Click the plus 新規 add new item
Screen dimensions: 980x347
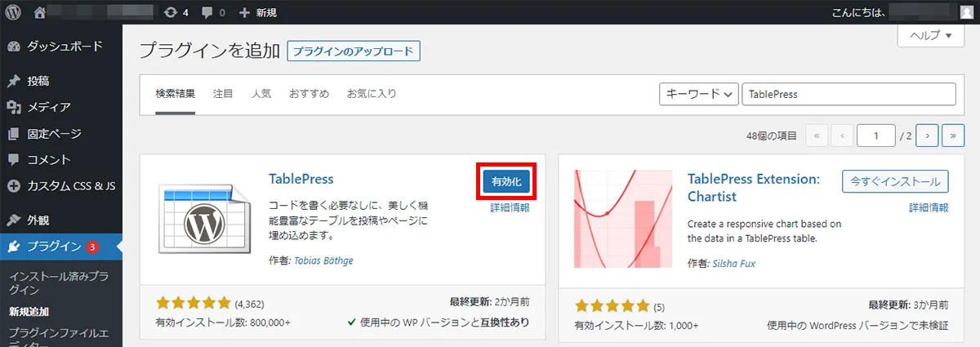257,12
